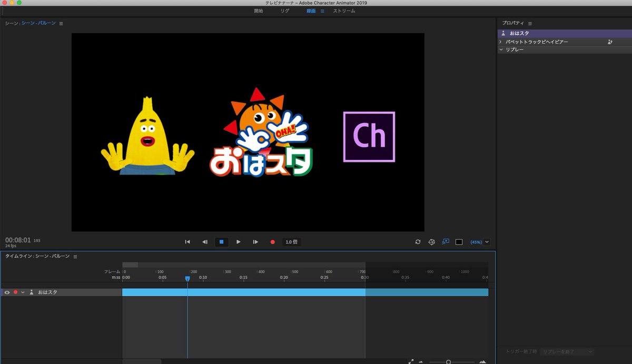632x364 pixels.
Task: Open the 録画 workspace menu icon
Action: point(322,11)
